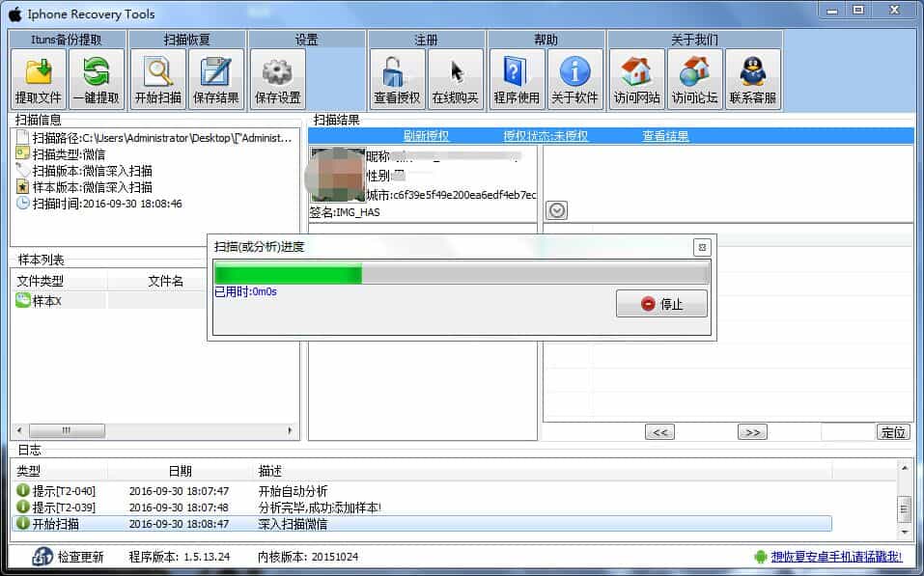Minimize the Iphone Recovery Tools window
924x576 pixels.
pyautogui.click(x=832, y=11)
